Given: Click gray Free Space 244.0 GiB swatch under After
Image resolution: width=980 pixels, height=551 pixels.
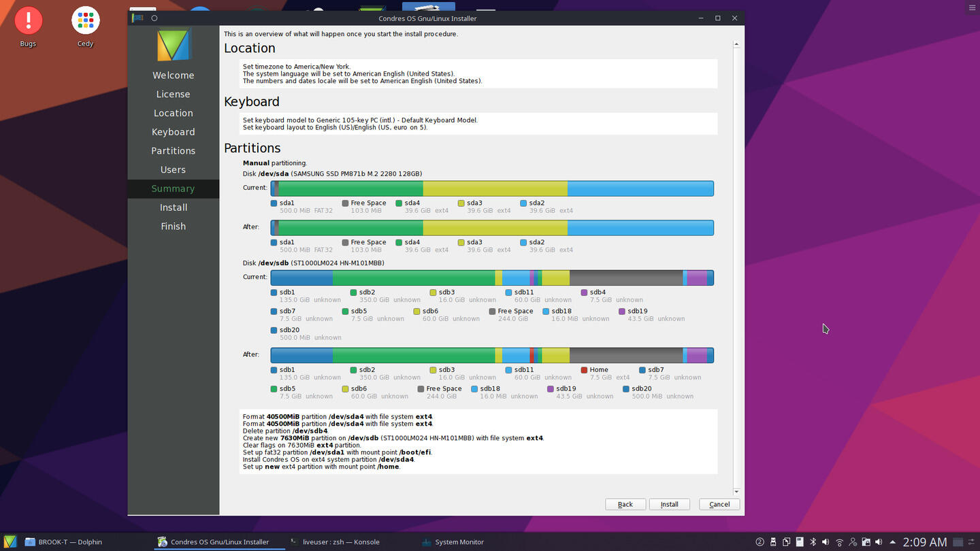Looking at the screenshot, I should pyautogui.click(x=421, y=389).
